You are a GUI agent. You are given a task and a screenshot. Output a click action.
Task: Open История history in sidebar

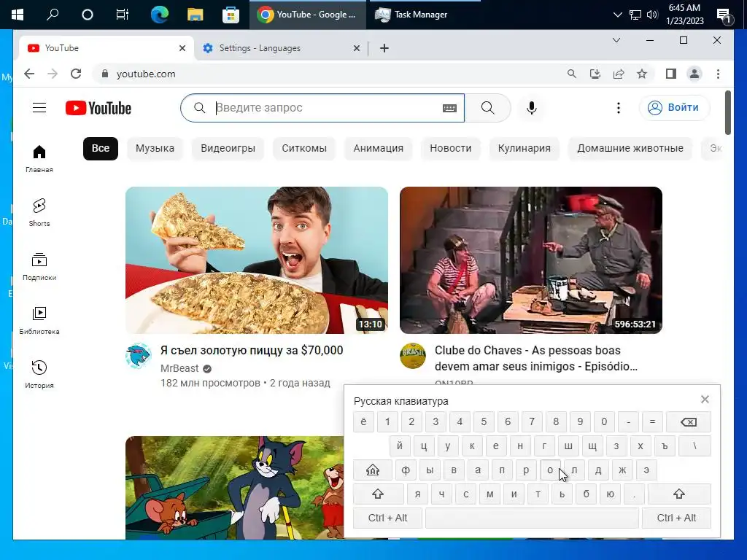click(39, 374)
